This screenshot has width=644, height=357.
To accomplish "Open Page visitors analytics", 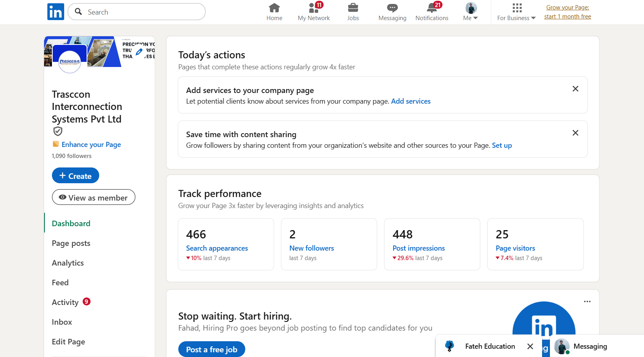I will (x=515, y=248).
